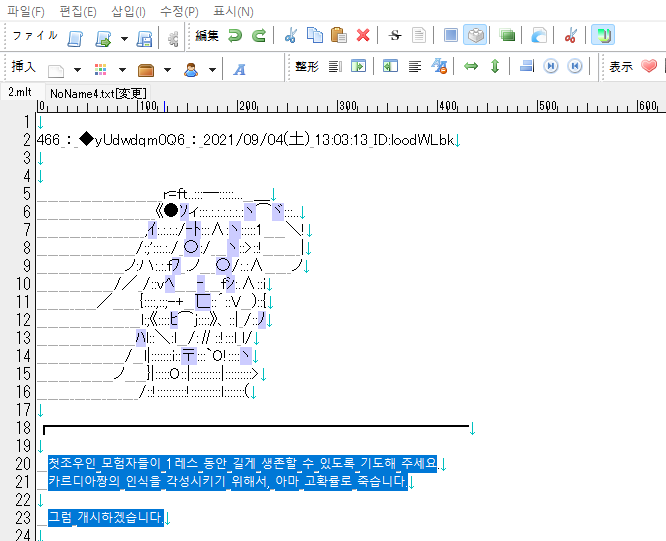Click the new scroll document icon
Image resolution: width=666 pixels, height=541 pixels.
coord(75,38)
